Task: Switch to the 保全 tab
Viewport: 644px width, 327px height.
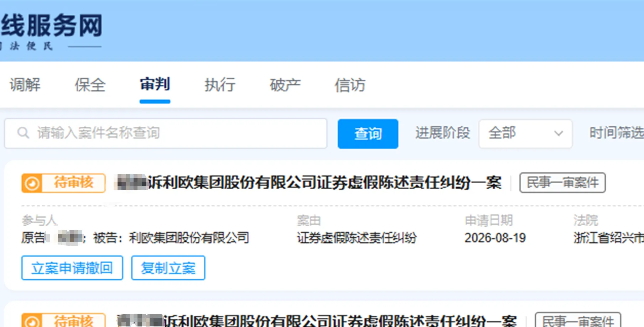Action: [90, 85]
